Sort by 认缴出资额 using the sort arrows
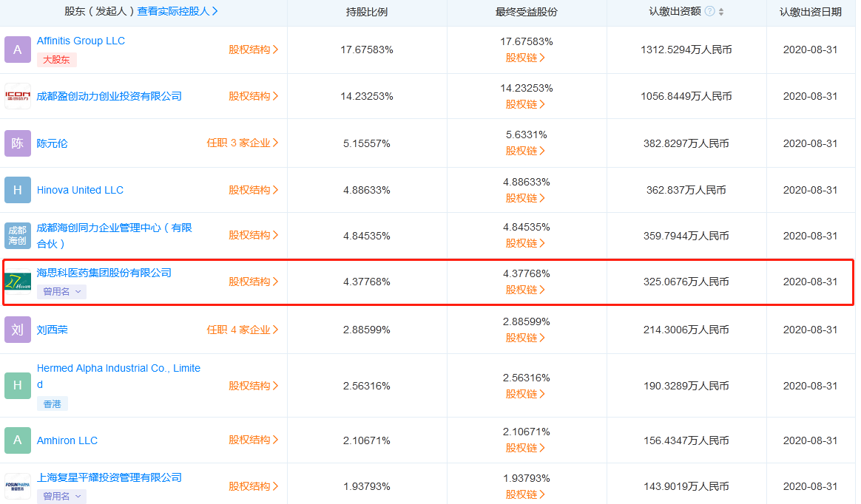The image size is (861, 504). coord(721,12)
